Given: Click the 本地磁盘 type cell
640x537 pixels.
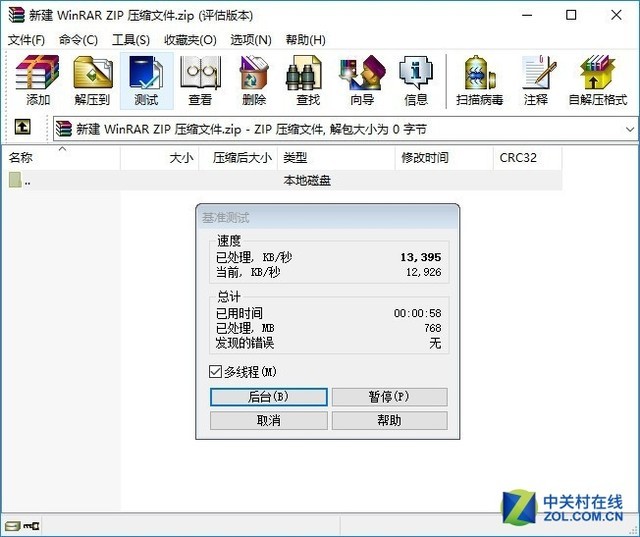Looking at the screenshot, I should (x=307, y=180).
